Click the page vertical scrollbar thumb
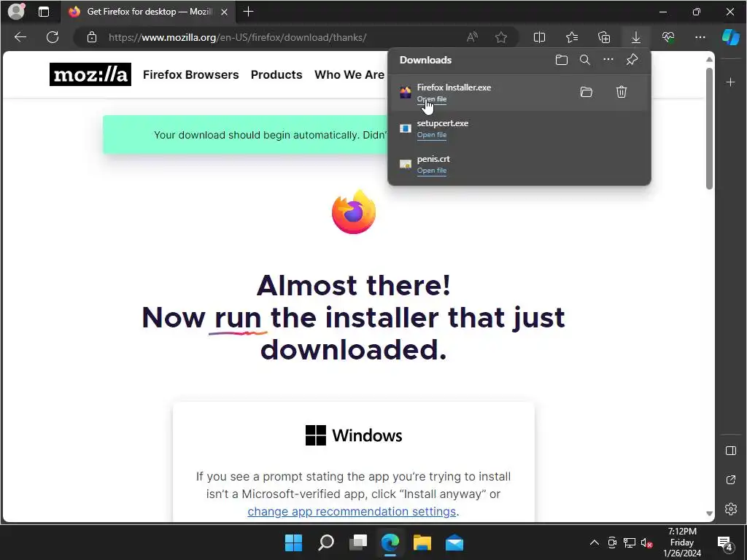 point(709,128)
